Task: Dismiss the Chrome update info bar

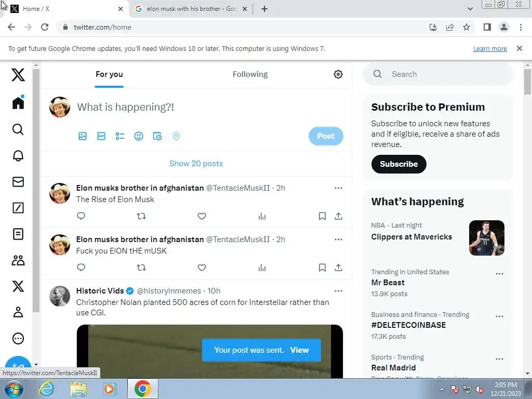Action: pyautogui.click(x=520, y=48)
